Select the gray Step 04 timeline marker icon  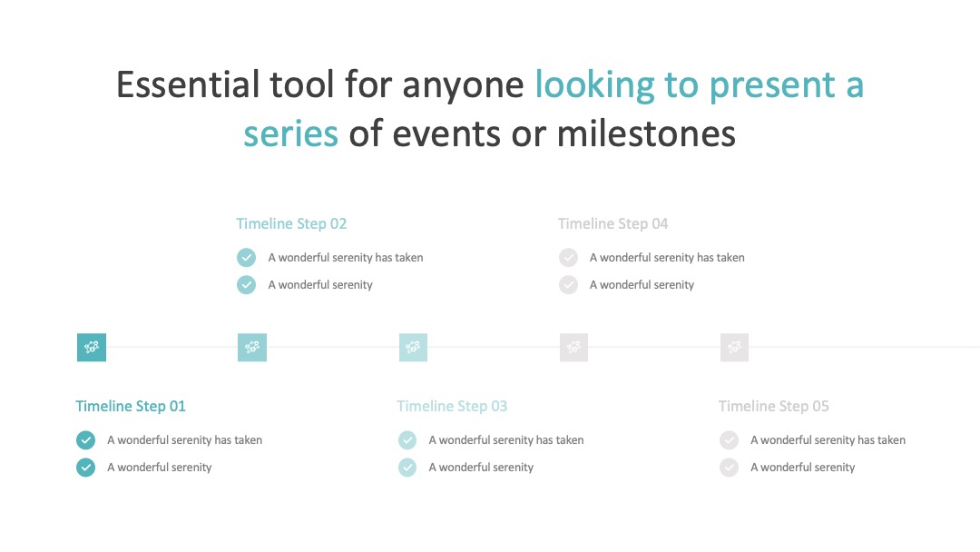tap(573, 347)
